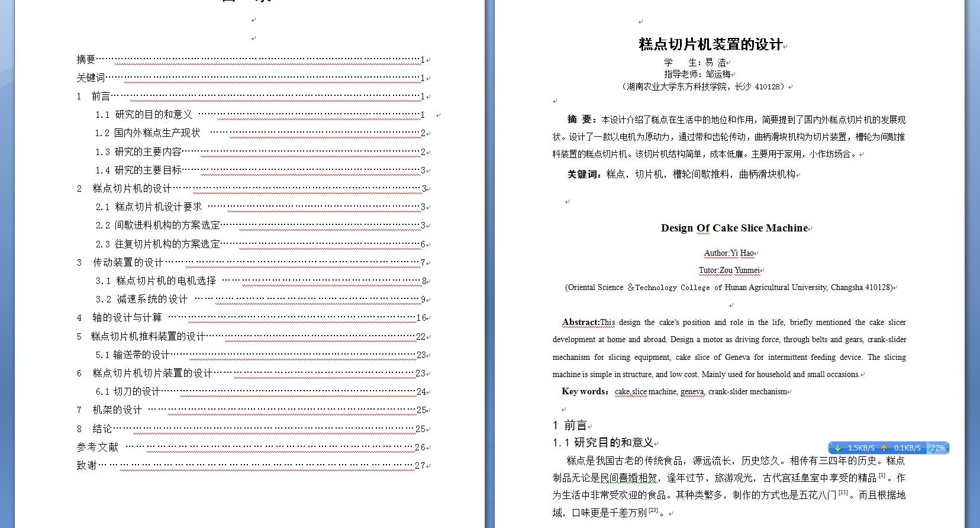Click the Oriental Science & Technology College line
980x528 pixels.
pyautogui.click(x=728, y=287)
